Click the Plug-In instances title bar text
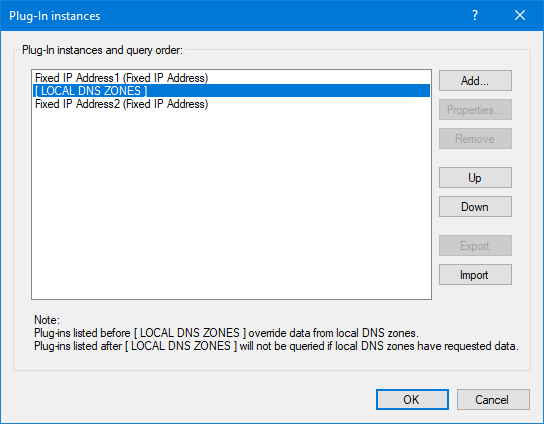The width and height of the screenshot is (544, 424). (54, 16)
